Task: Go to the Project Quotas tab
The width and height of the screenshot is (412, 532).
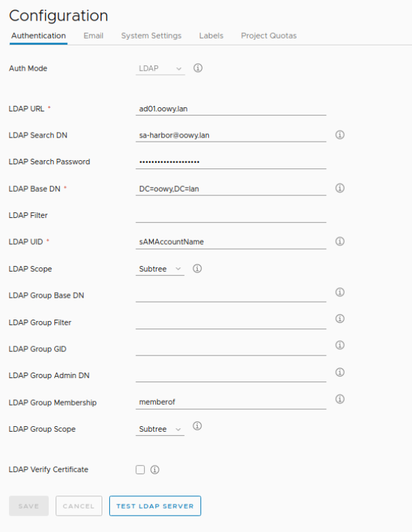Action: [x=268, y=36]
